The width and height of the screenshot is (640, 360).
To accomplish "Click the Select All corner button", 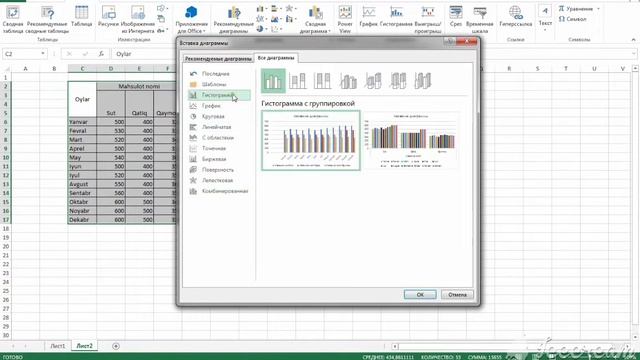I will [x=6, y=69].
